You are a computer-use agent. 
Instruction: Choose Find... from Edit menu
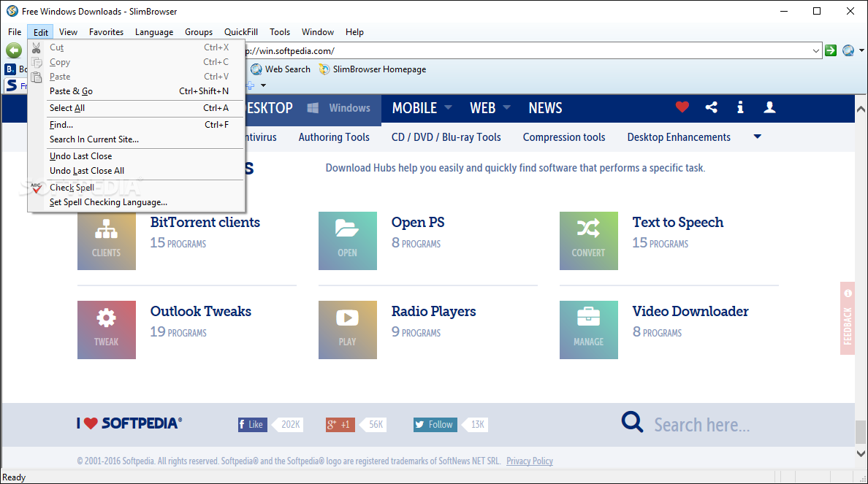(x=136, y=125)
